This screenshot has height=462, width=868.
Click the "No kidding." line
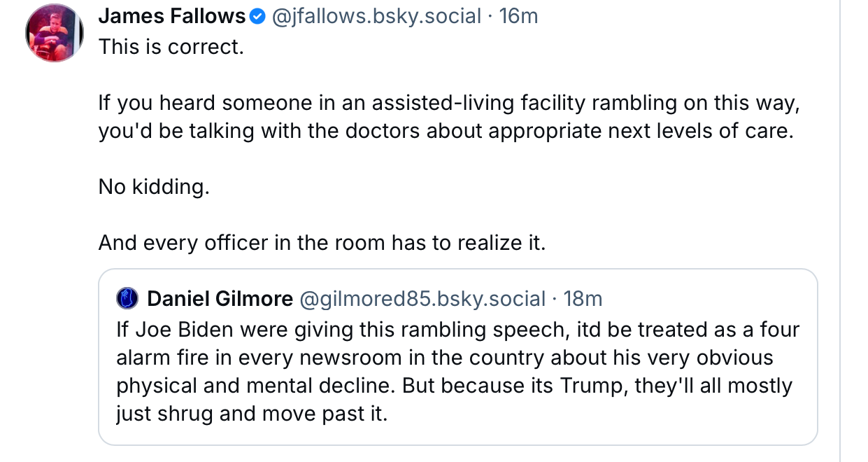tap(154, 188)
